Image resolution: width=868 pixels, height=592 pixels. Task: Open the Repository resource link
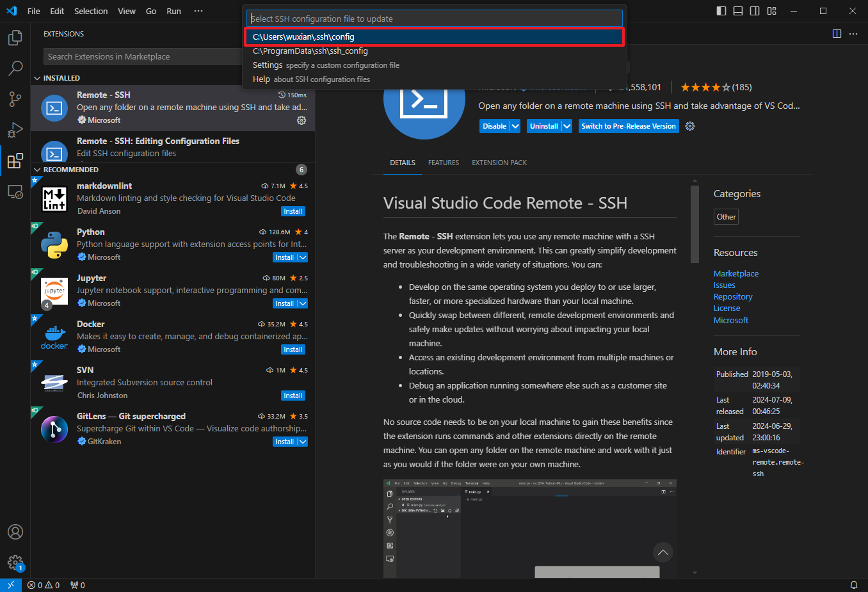pos(733,297)
